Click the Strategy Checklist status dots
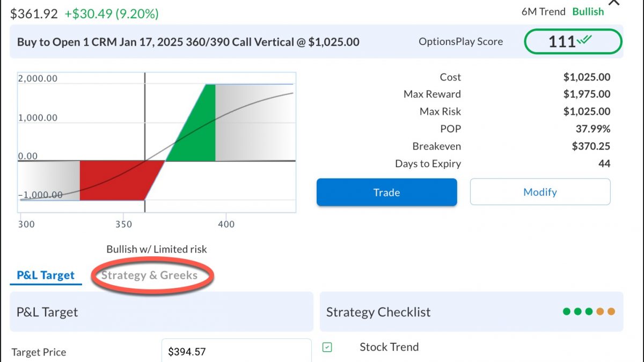 [589, 312]
